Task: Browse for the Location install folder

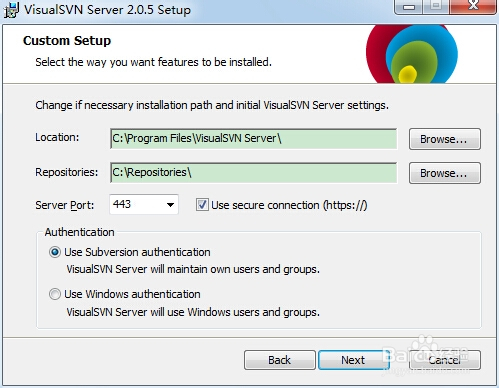Action: (445, 139)
